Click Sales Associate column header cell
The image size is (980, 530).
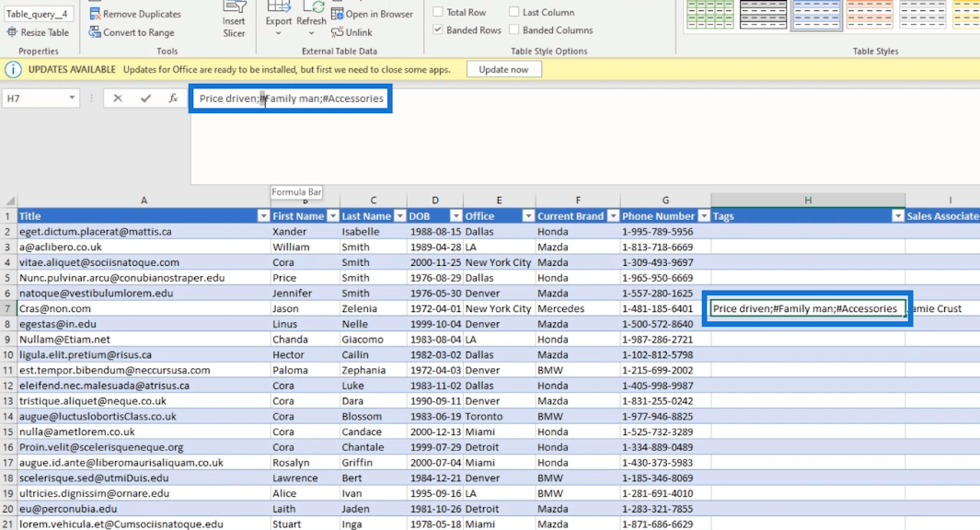pyautogui.click(x=942, y=216)
